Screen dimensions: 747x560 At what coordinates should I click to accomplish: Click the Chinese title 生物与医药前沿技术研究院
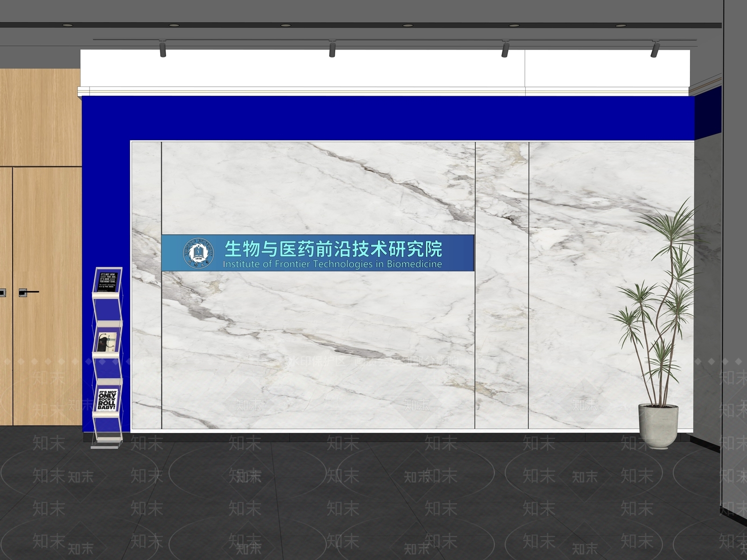point(333,248)
